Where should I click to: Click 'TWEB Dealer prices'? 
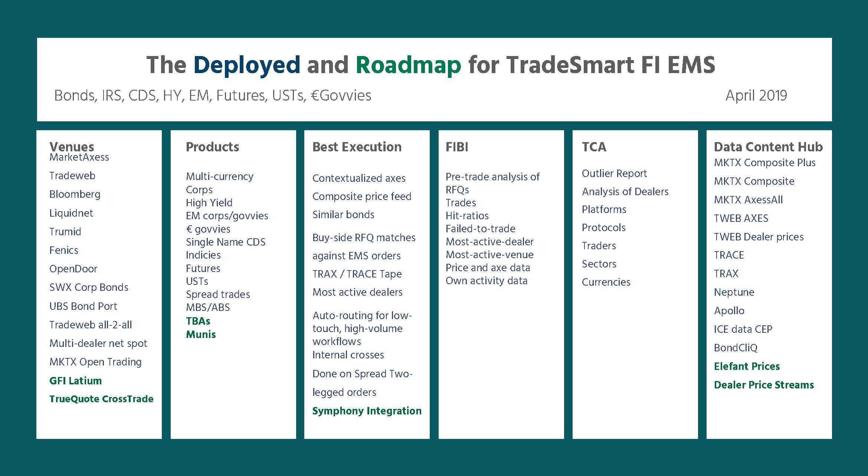pyautogui.click(x=759, y=237)
